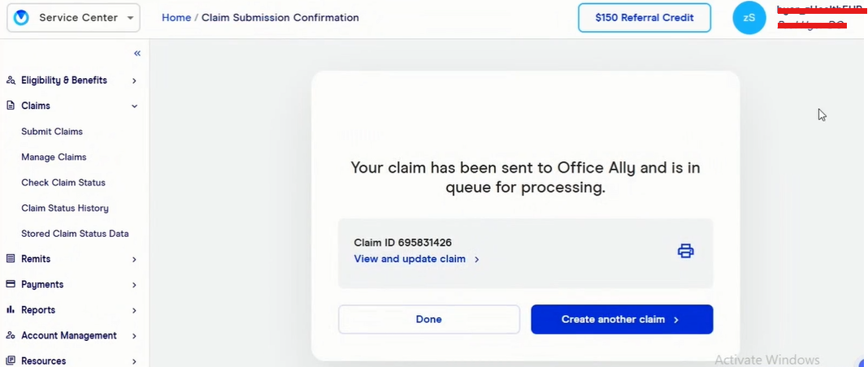Collapse the Claims menu section
Image resolution: width=868 pixels, height=367 pixels.
pyautogui.click(x=134, y=106)
